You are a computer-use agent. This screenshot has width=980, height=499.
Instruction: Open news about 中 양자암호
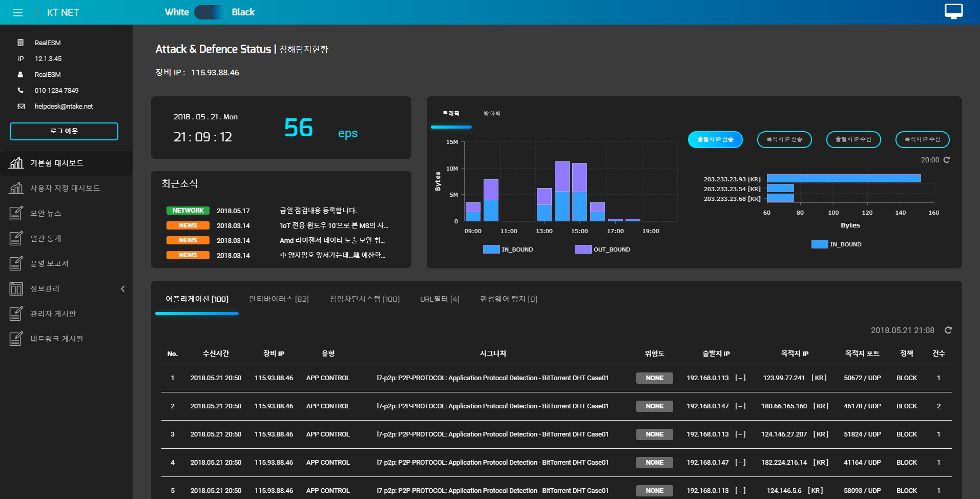click(x=332, y=255)
